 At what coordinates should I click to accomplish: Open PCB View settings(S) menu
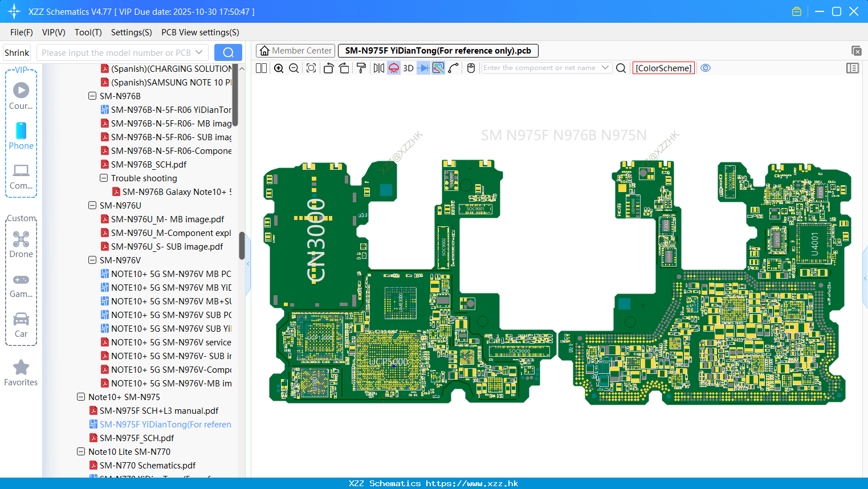pos(200,32)
